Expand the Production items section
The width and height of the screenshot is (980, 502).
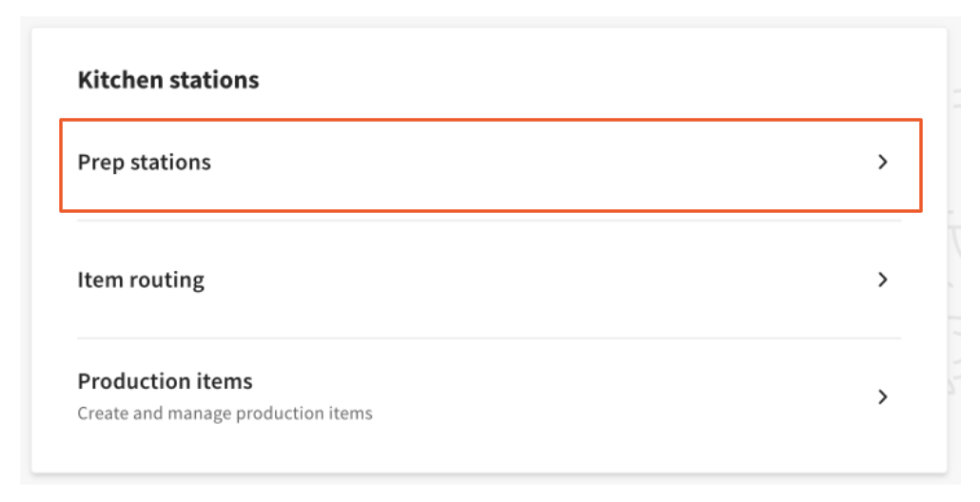click(x=490, y=396)
